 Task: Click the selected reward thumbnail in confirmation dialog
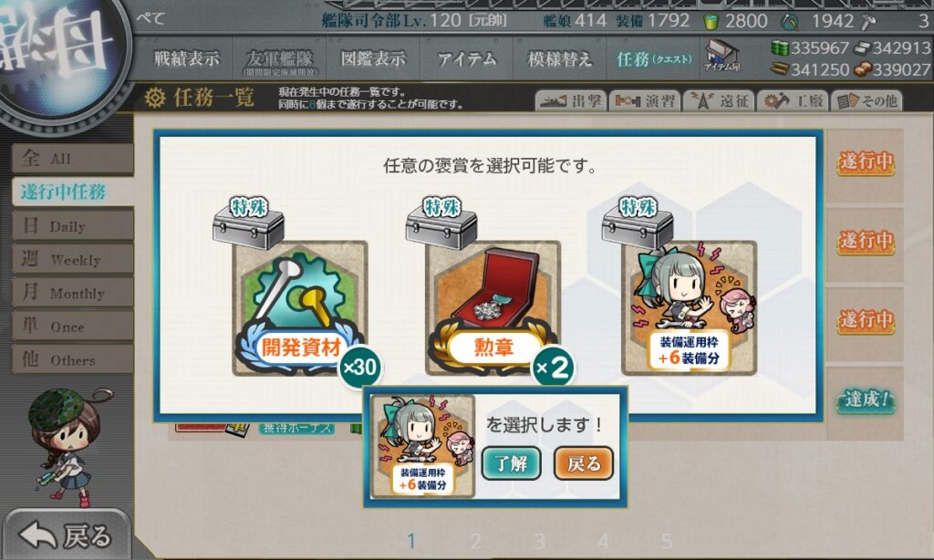coord(422,446)
